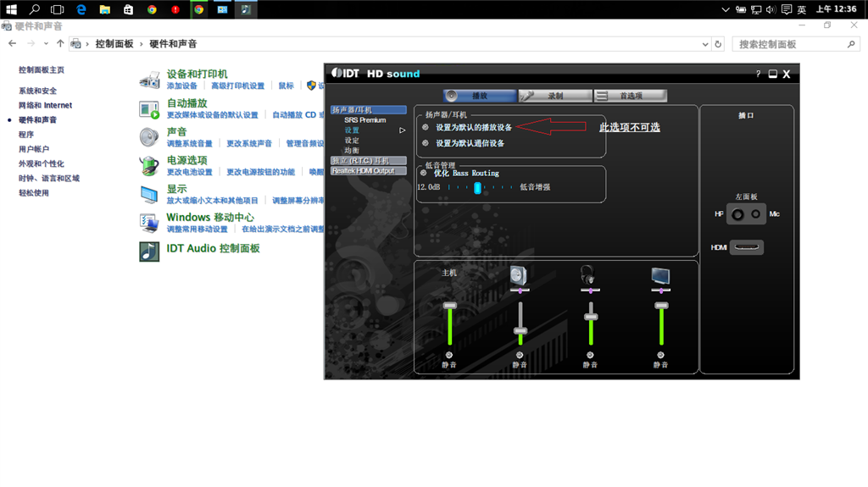Select 独立 (R.T.C.) 耳机 device
868x487 pixels.
tap(368, 160)
